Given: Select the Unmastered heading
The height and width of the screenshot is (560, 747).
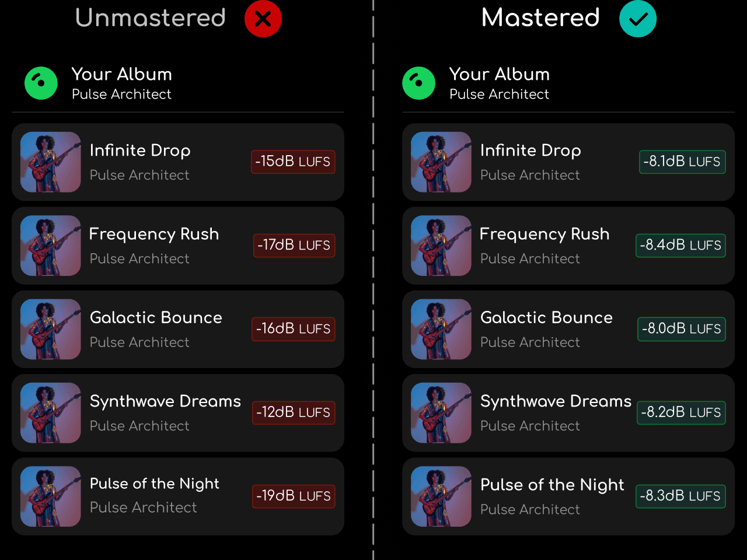Looking at the screenshot, I should (x=151, y=17).
